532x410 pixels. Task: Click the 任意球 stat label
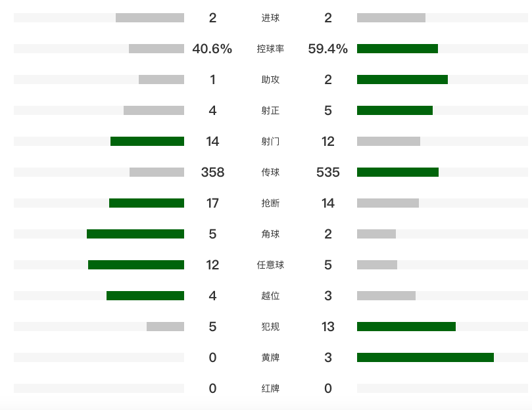click(x=270, y=265)
